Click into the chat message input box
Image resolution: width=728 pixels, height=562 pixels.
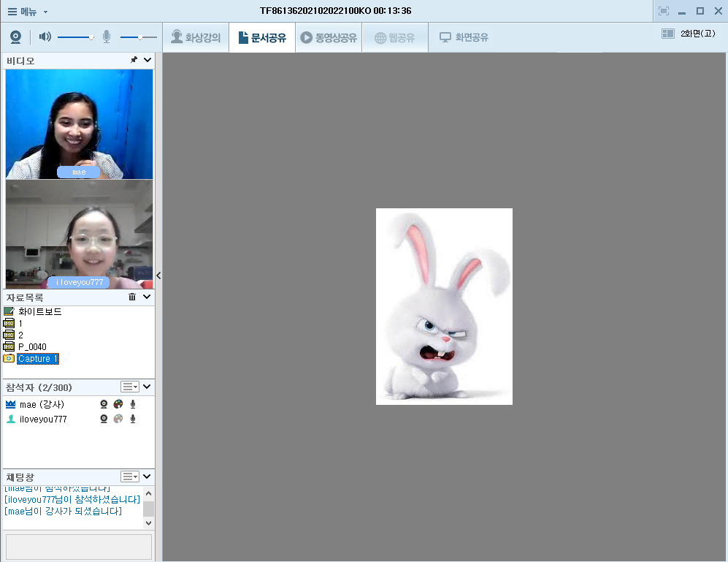79,547
